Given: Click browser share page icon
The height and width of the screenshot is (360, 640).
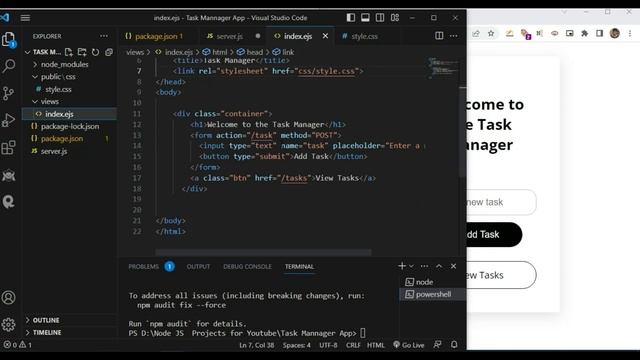Looking at the screenshot, I should point(476,33).
